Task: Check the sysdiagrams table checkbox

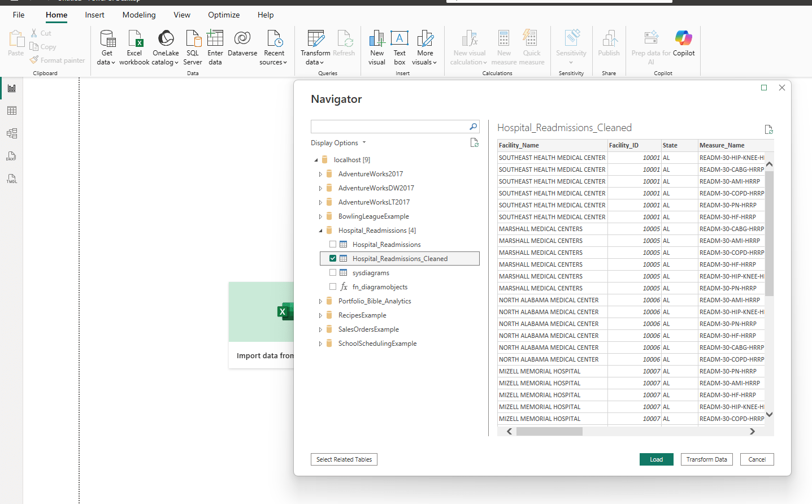Action: click(333, 273)
